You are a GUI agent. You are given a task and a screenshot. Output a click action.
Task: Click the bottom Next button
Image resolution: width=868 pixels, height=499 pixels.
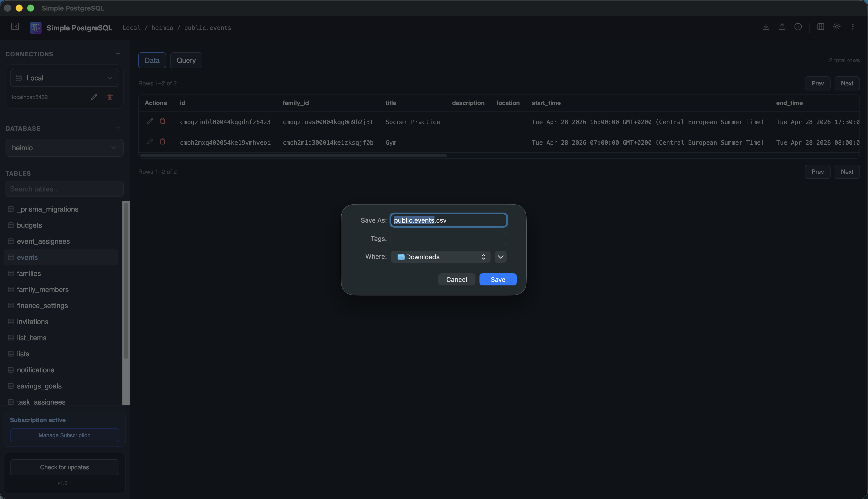tap(847, 172)
